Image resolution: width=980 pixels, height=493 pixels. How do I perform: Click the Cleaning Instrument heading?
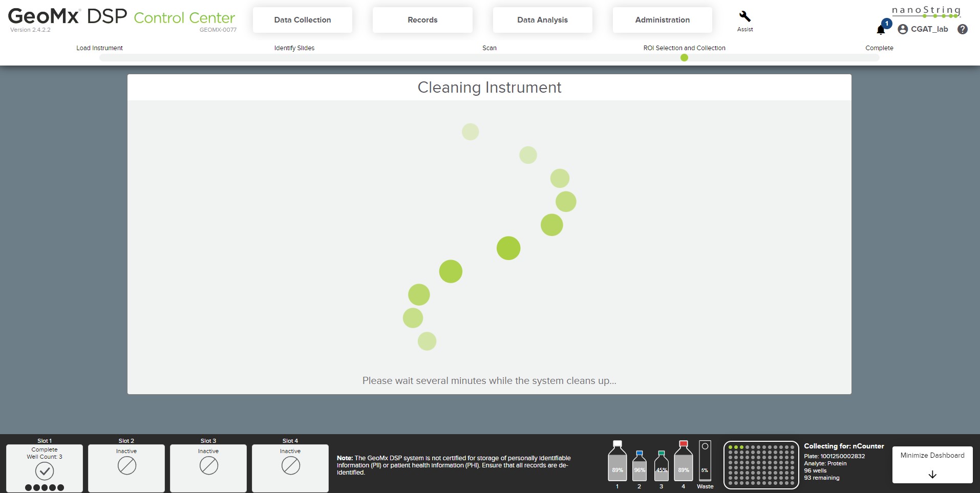click(x=489, y=88)
